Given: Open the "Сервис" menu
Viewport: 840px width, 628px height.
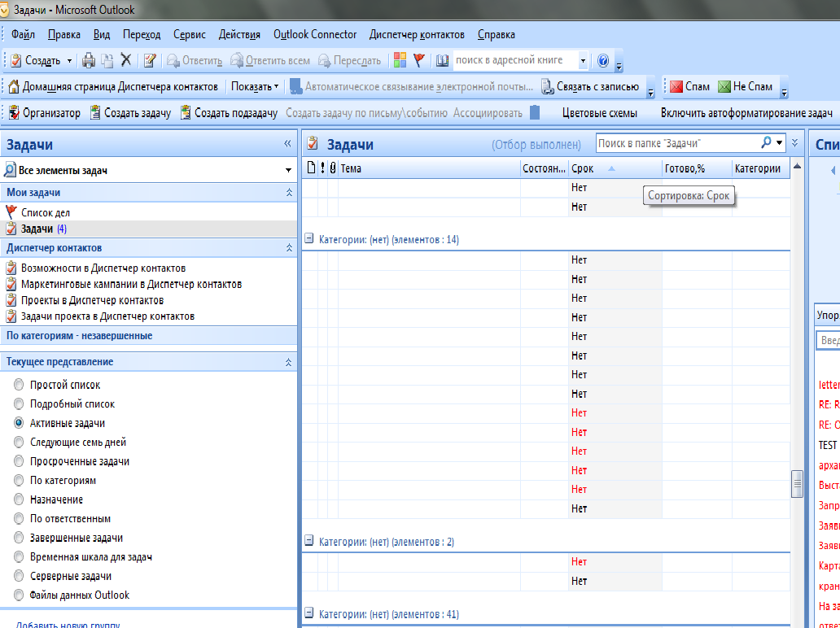Looking at the screenshot, I should pyautogui.click(x=190, y=34).
